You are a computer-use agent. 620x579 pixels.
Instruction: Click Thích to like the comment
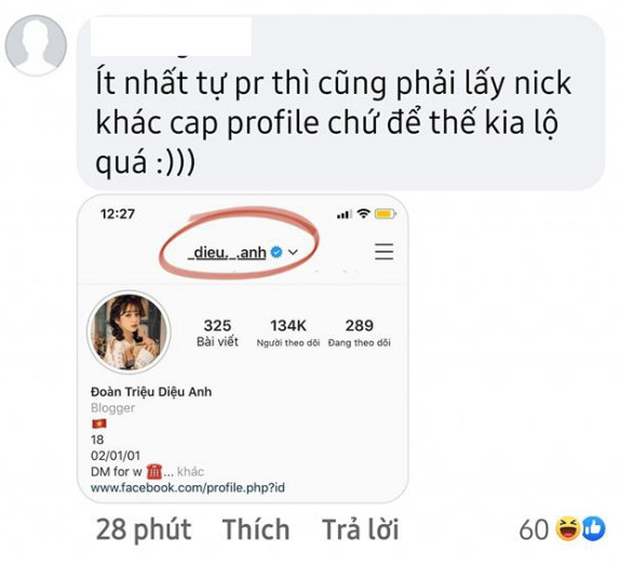pyautogui.click(x=256, y=529)
